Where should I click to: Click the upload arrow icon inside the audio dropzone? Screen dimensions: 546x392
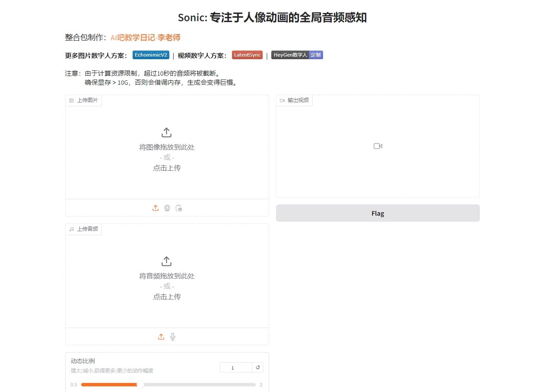(167, 261)
